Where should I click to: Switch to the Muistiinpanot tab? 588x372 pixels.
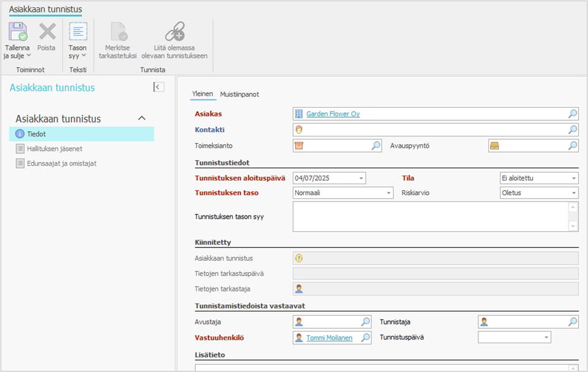(x=239, y=95)
